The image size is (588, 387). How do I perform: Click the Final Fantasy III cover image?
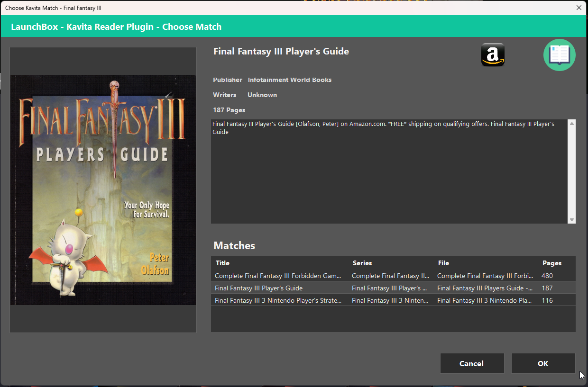pyautogui.click(x=103, y=189)
